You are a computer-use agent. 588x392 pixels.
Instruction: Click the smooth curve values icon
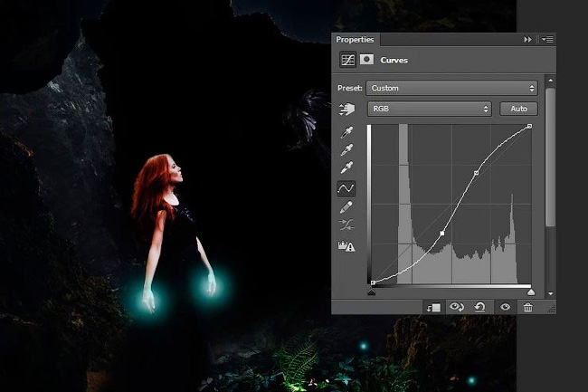(346, 225)
